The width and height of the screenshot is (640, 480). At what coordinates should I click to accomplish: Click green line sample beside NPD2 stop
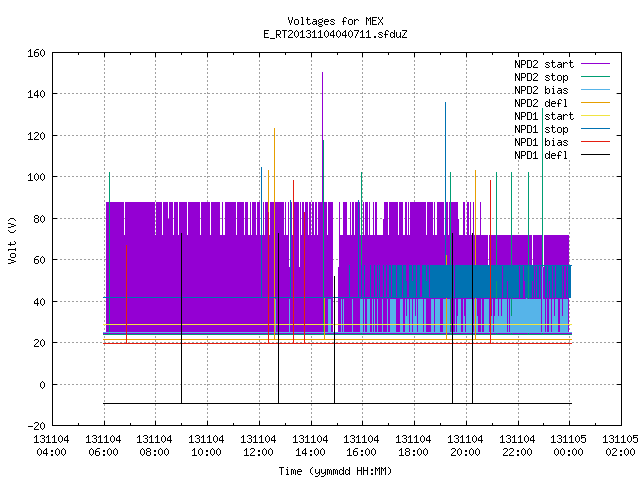[x=595, y=77]
